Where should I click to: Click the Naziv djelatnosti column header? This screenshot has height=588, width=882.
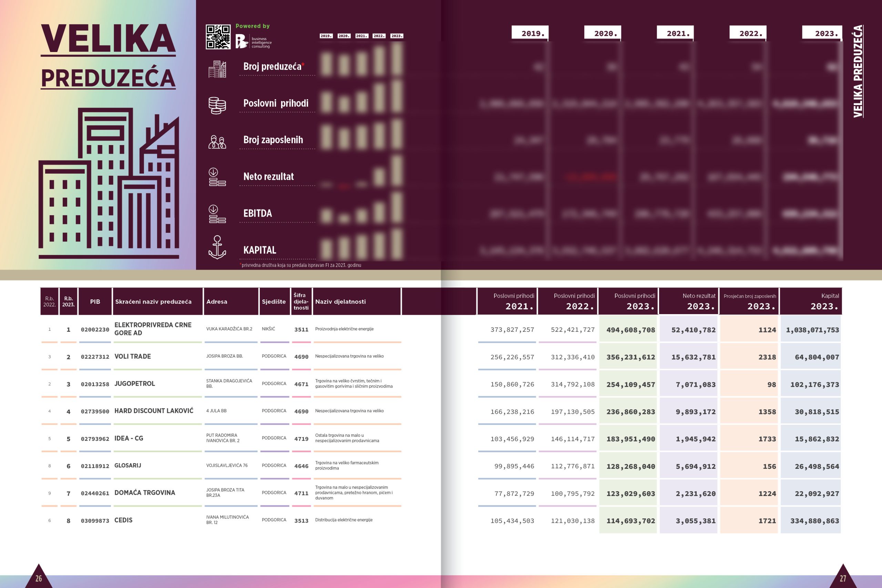(x=357, y=301)
